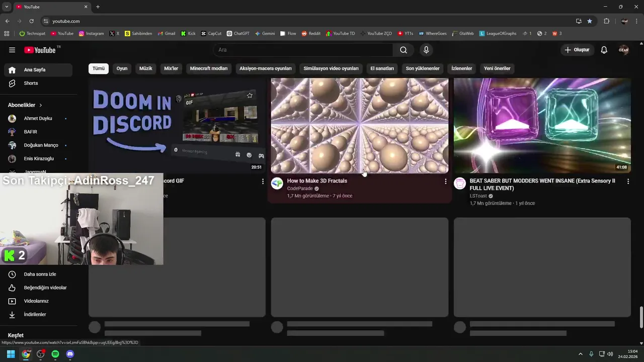Open the CodeParade channel link
This screenshot has width=644, height=362.
point(300,189)
